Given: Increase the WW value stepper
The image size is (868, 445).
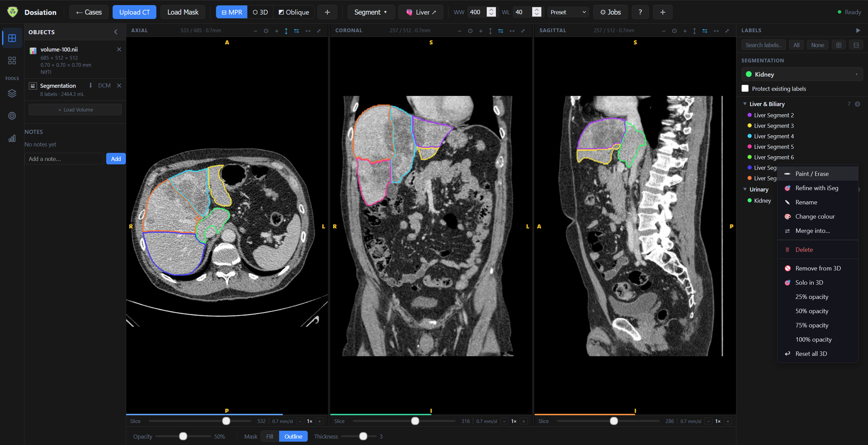Looking at the screenshot, I should pos(491,10).
